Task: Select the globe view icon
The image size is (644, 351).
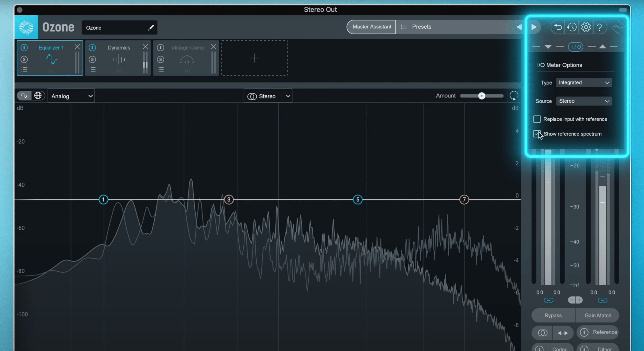Action: coord(38,96)
